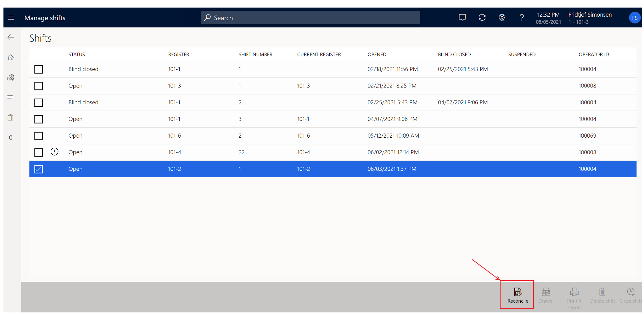
Task: Check the first Blind closed shift checkbox
Action: [39, 69]
